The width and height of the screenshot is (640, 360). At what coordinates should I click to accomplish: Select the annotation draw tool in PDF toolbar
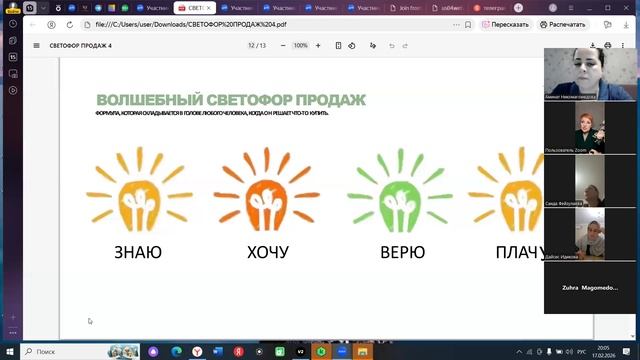point(373,46)
